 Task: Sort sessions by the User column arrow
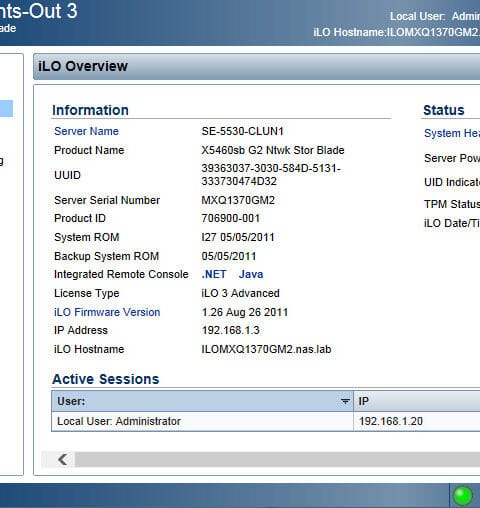tap(345, 401)
